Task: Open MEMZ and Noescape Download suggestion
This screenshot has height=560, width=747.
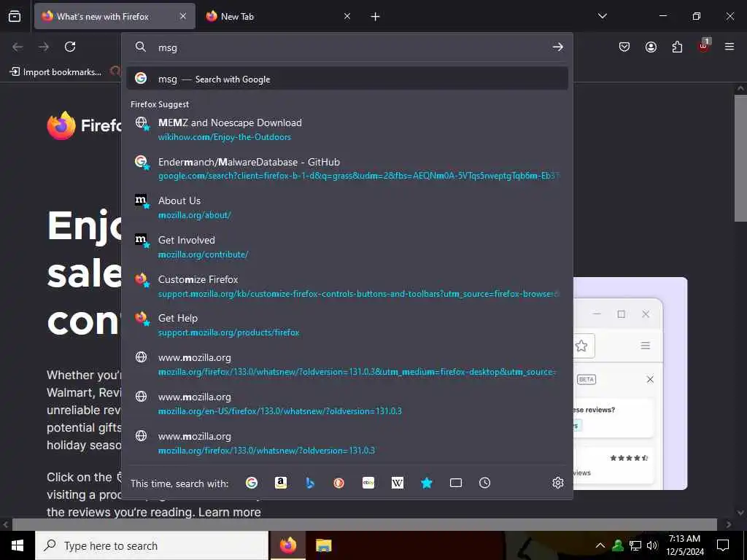Action: point(347,130)
